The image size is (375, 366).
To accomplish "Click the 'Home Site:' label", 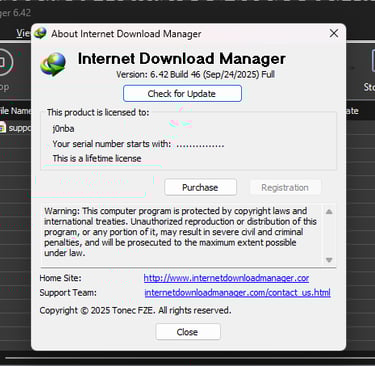I will click(x=60, y=278).
